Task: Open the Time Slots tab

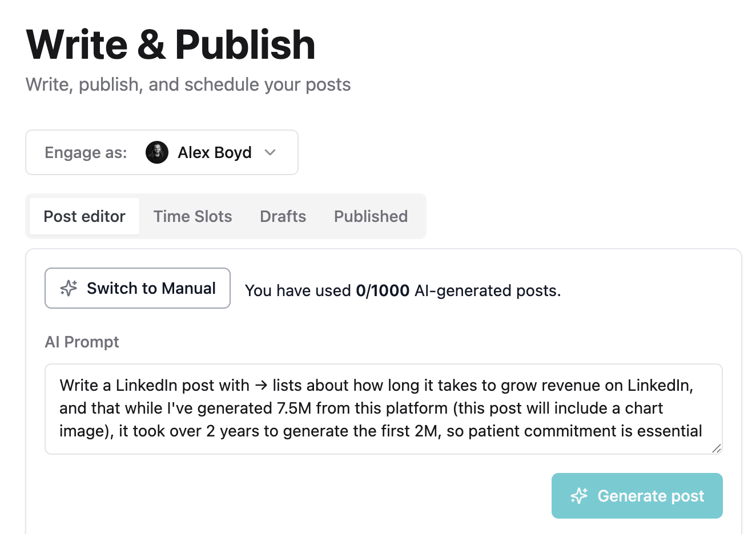Action: pos(193,216)
